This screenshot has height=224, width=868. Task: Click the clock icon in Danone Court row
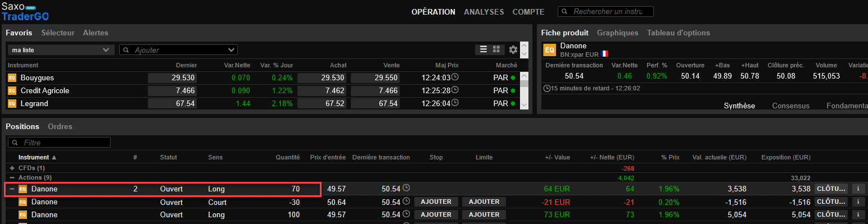tap(406, 202)
